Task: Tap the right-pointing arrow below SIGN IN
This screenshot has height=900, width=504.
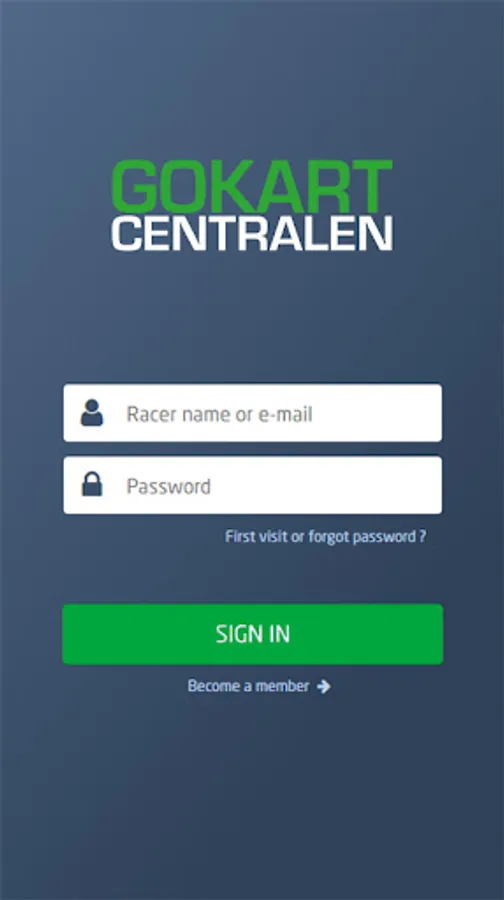Action: [324, 686]
